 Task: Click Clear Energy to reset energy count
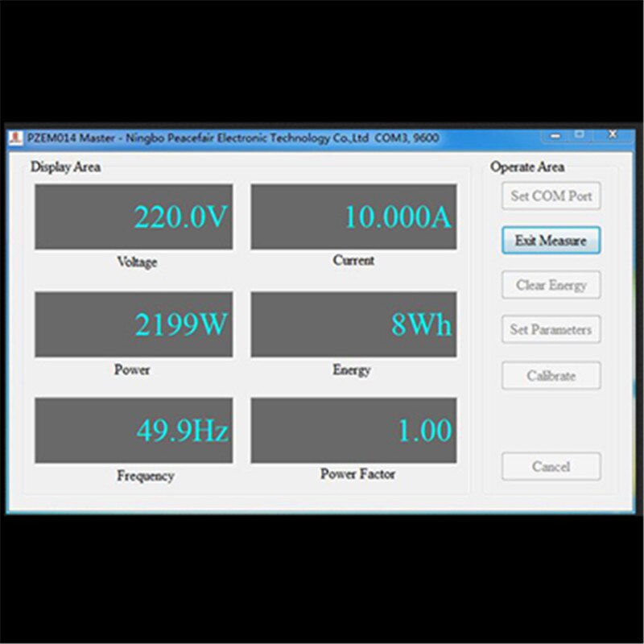tap(551, 284)
